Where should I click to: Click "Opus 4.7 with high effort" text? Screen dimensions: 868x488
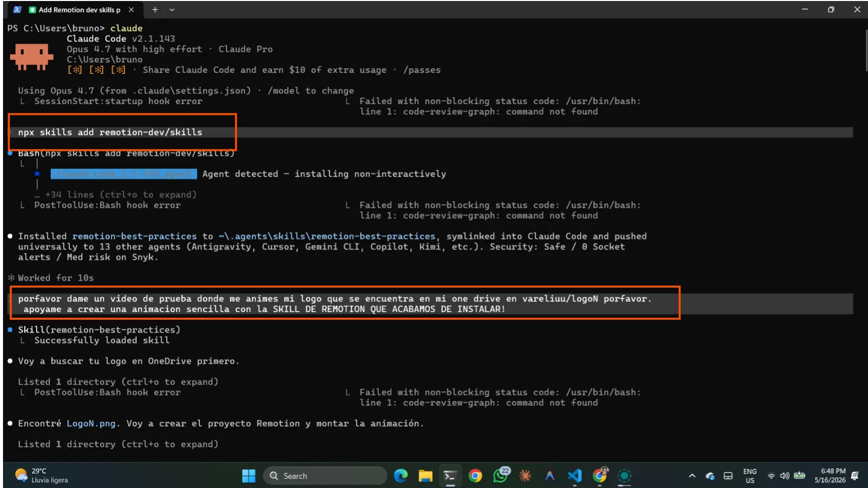pos(135,49)
